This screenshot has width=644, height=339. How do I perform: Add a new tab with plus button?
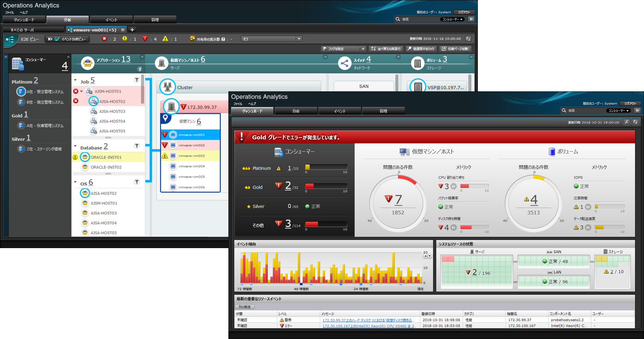tap(132, 30)
